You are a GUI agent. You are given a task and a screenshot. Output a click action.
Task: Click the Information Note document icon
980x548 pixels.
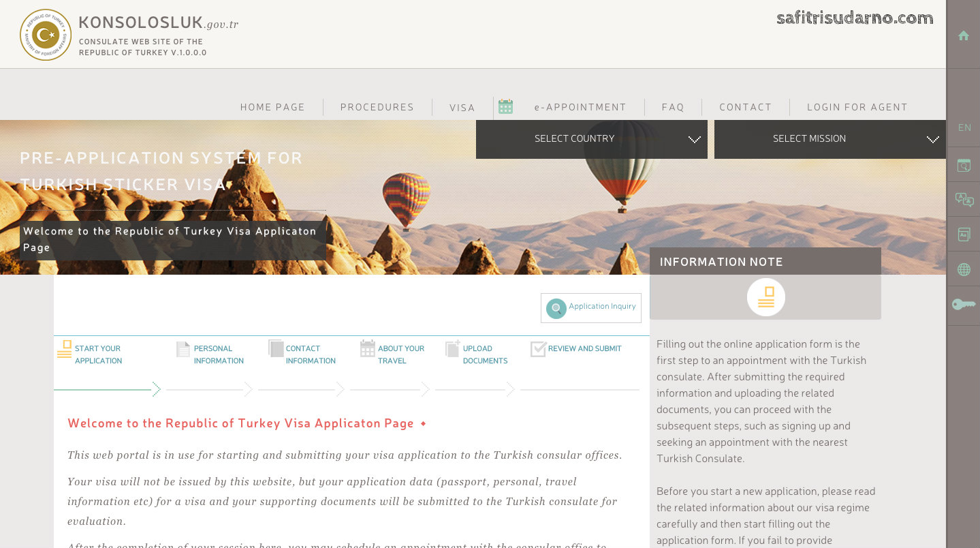765,297
